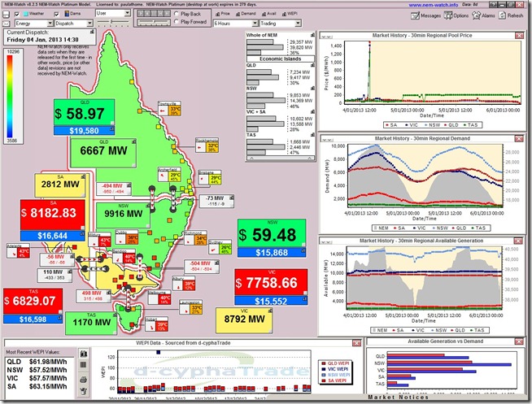The width and height of the screenshot is (532, 404).
Task: Click the NSW price $59.48 box
Action: point(272,233)
